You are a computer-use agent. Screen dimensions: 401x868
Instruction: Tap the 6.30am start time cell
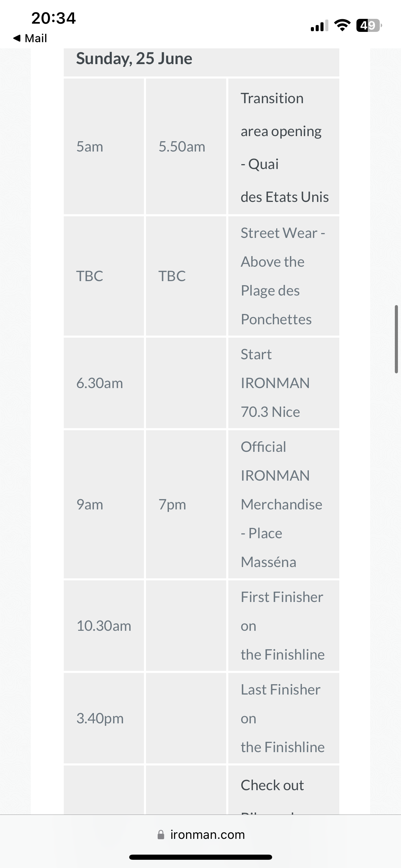(x=104, y=383)
